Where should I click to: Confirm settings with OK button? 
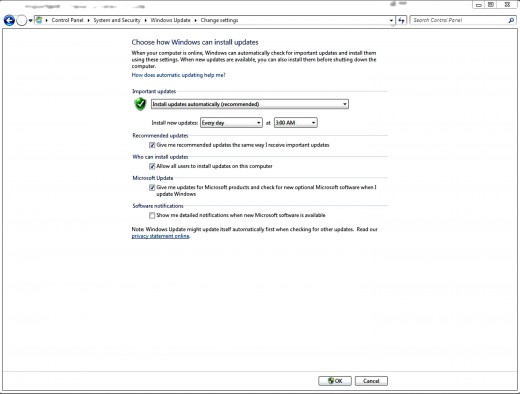pos(335,381)
